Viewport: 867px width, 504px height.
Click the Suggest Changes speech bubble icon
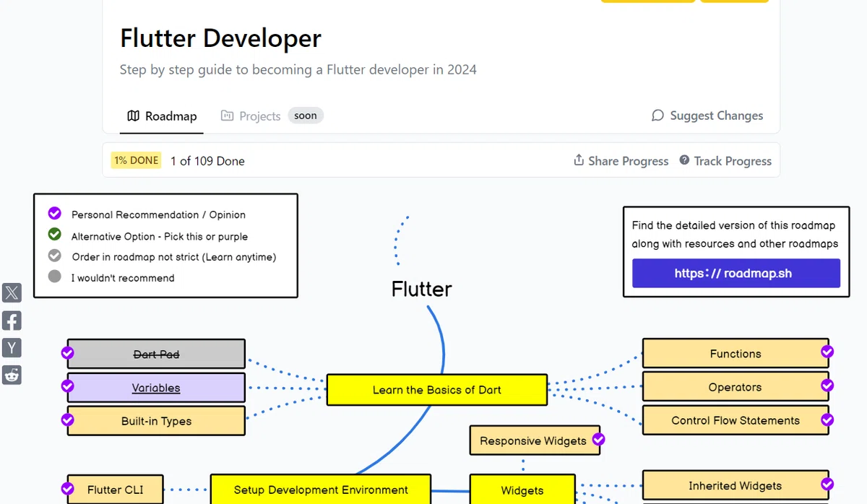657,116
